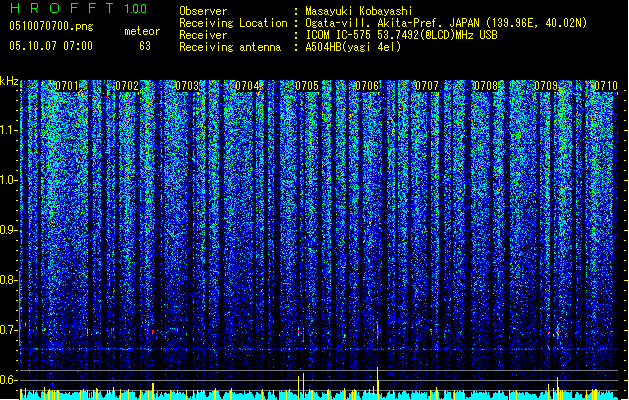This screenshot has width=629, height=400.
Task: Click the 0705 time marker
Action: click(307, 86)
